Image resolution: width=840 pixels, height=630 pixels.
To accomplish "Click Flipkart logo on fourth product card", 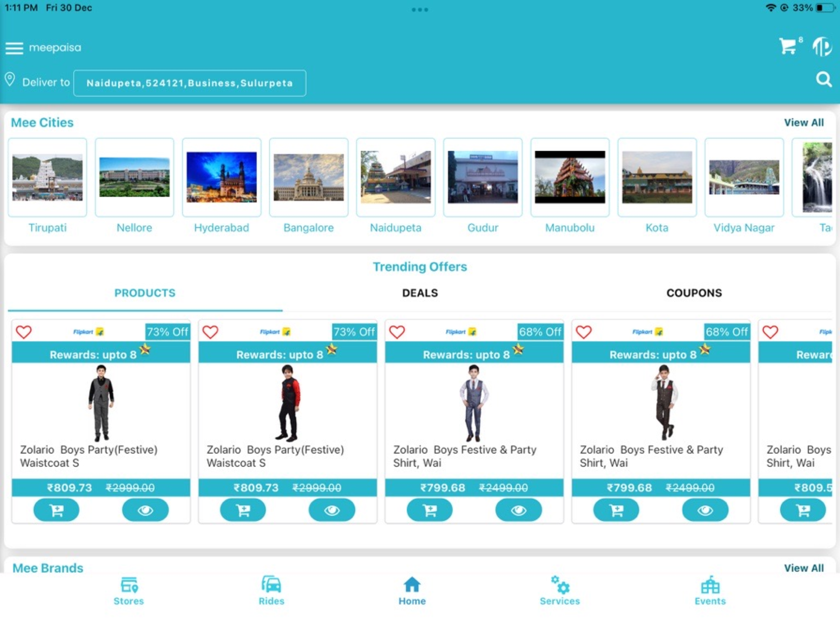I will click(x=648, y=332).
